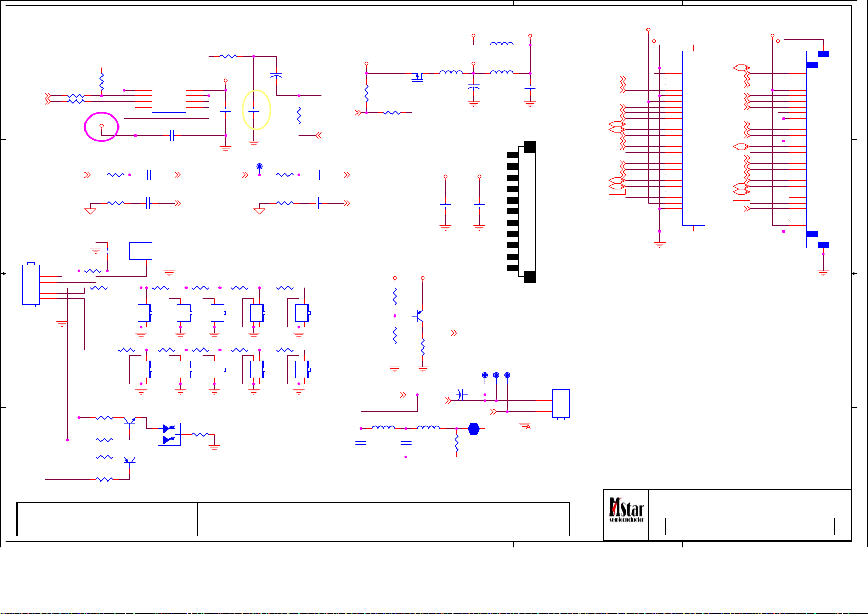
Task: Select the solid blue hexagon component
Action: [473, 428]
